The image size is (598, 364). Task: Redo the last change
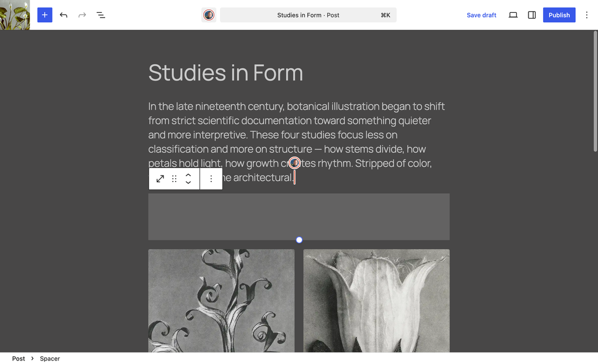(82, 15)
